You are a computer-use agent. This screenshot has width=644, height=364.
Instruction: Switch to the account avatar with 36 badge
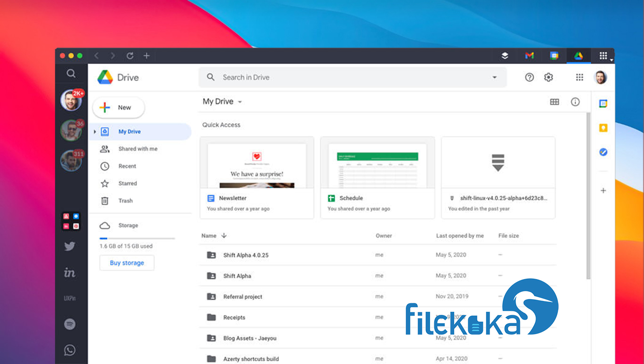click(71, 130)
